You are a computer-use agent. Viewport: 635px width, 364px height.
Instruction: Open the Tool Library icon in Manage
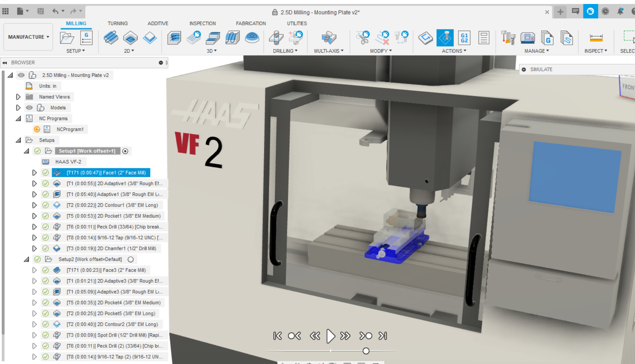(x=508, y=38)
